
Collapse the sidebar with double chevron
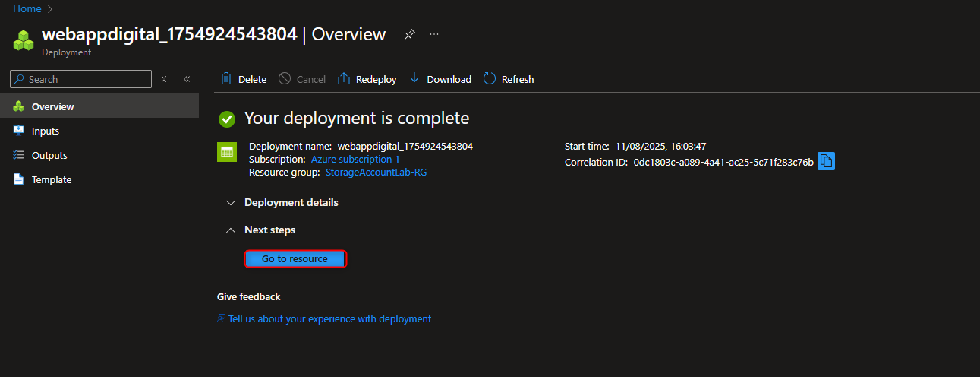187,79
